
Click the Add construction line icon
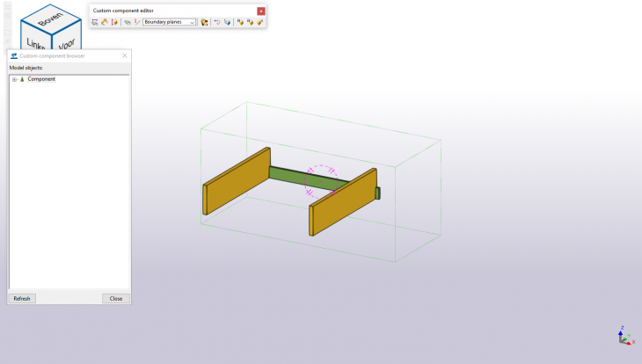tap(137, 22)
